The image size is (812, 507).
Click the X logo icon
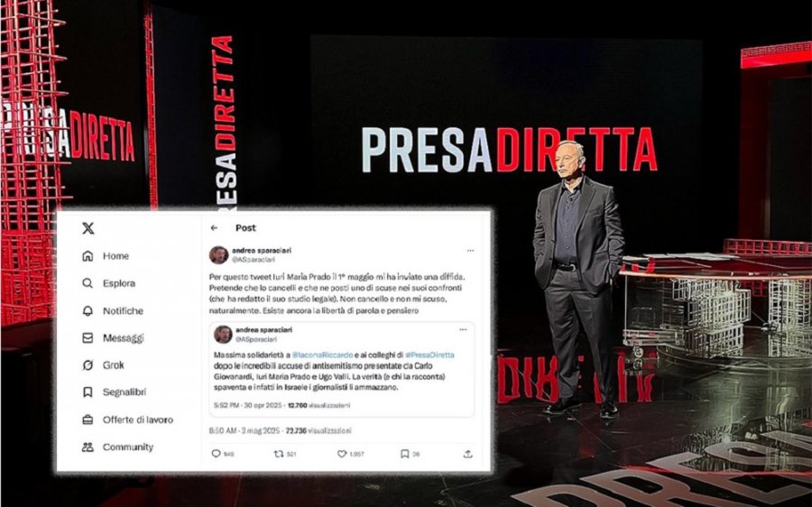pos(88,228)
